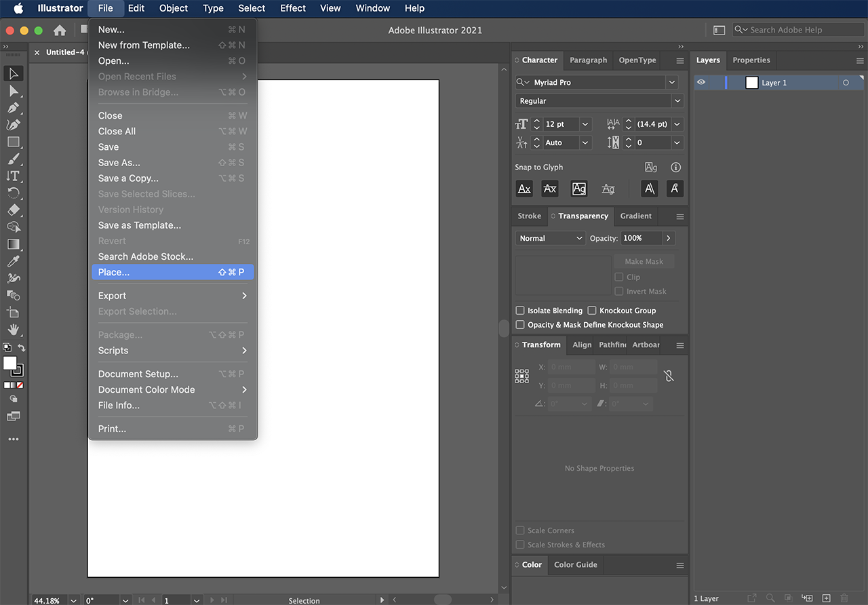The height and width of the screenshot is (605, 868).
Task: Open the Regular font style dropdown
Action: pos(677,101)
